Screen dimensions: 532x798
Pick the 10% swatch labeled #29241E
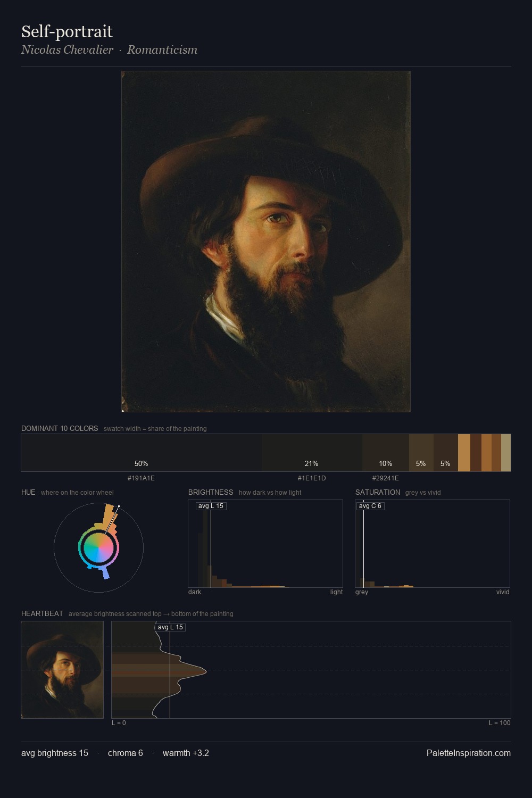(x=386, y=453)
